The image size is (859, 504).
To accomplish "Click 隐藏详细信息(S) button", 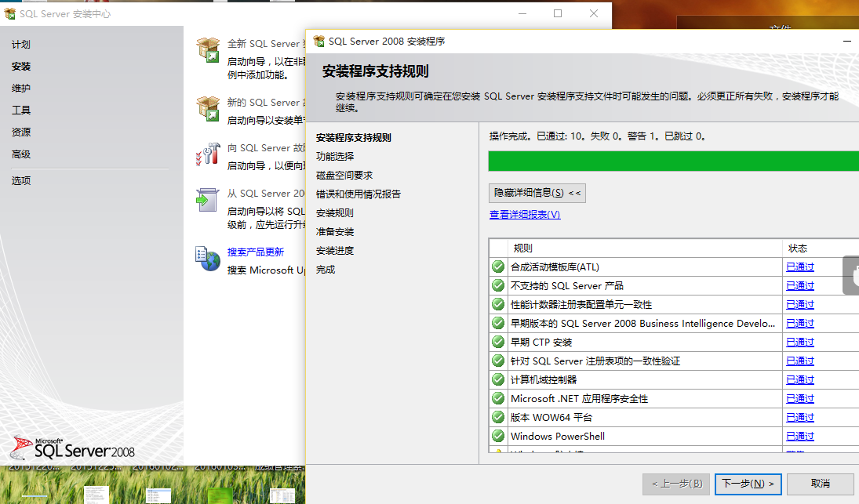I will [x=537, y=193].
